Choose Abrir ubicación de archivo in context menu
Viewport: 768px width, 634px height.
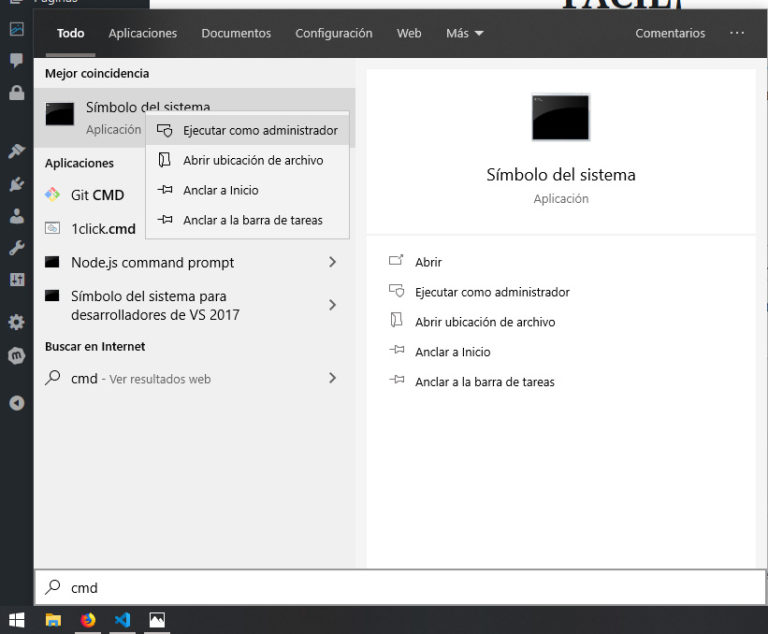[x=247, y=160]
